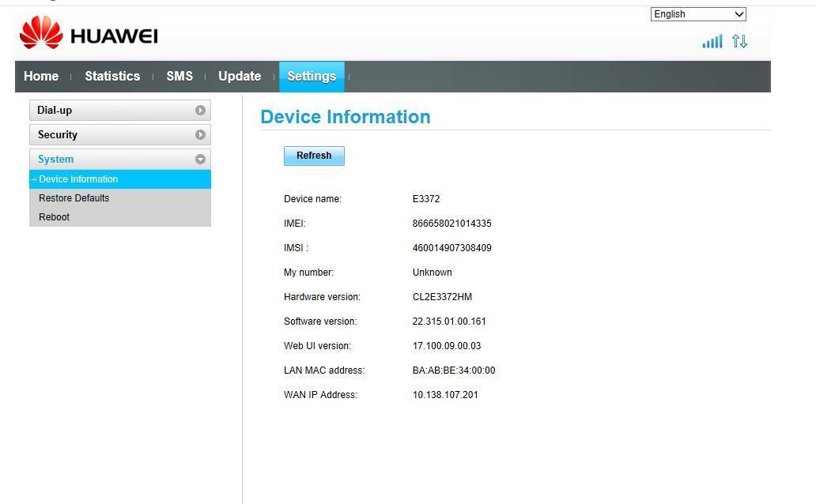816x504 pixels.
Task: Click the Huawei logo
Action: [x=89, y=32]
